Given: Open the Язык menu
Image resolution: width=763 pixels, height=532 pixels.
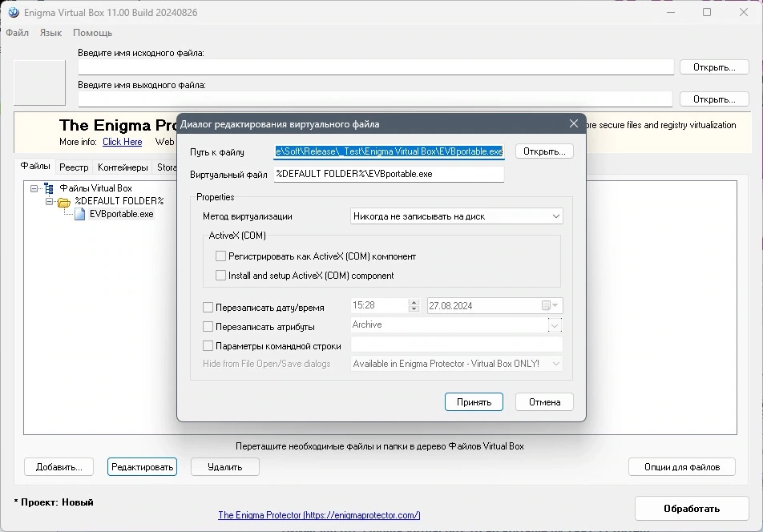Looking at the screenshot, I should pos(50,33).
